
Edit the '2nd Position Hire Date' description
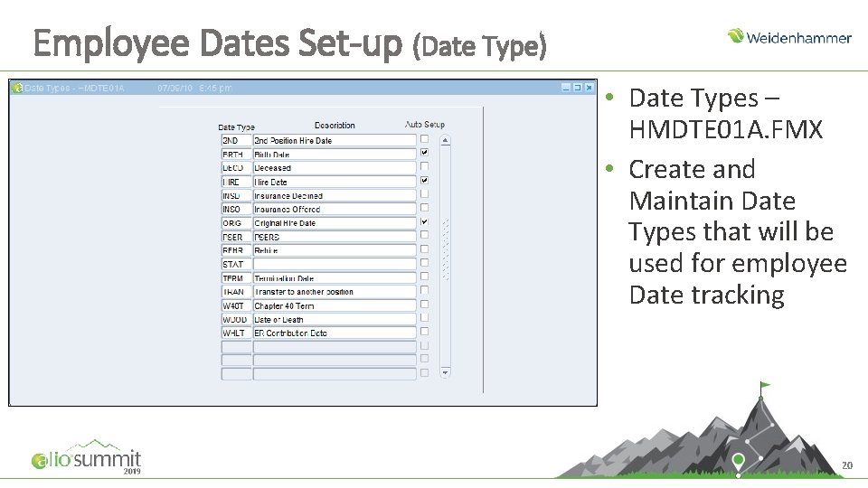tap(335, 141)
